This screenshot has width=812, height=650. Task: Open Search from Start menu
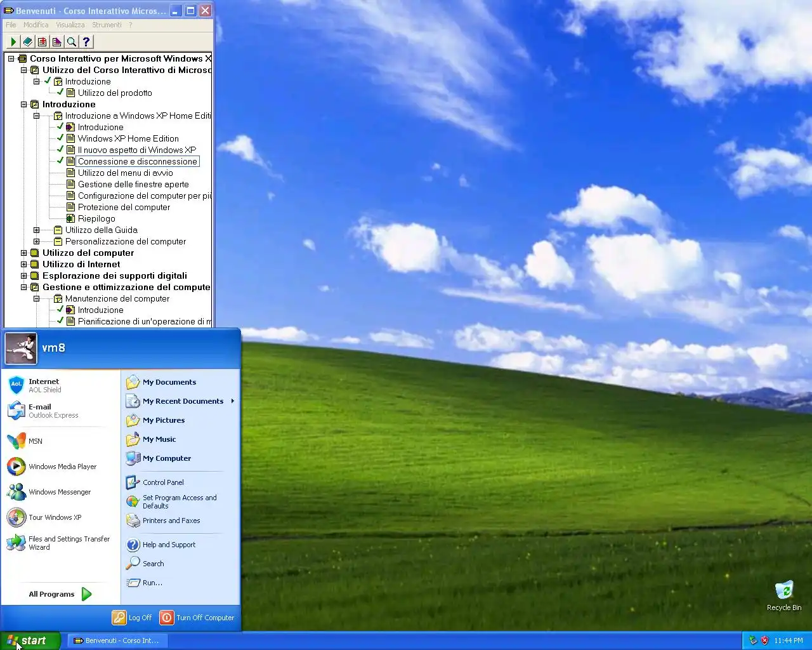point(181,564)
